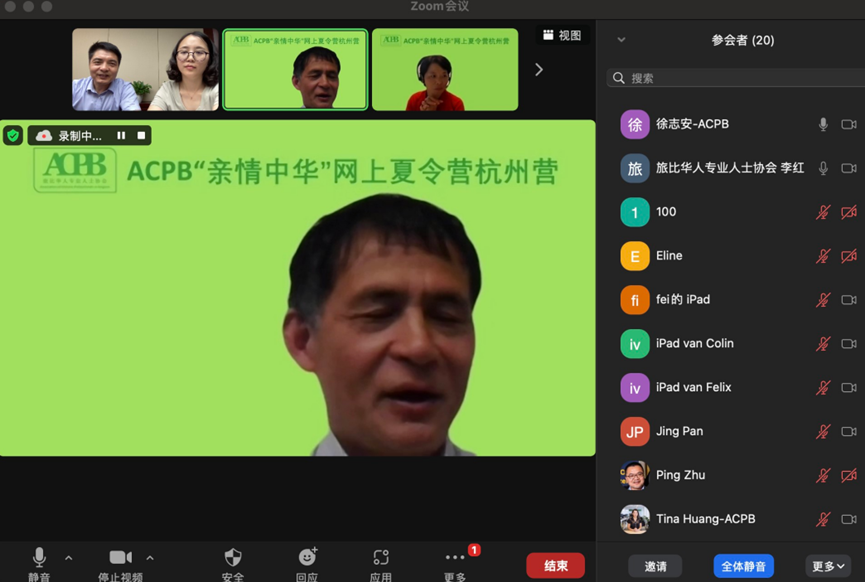The image size is (865, 582).
Task: Click muted microphone icon for Ping Zhu
Action: [823, 475]
